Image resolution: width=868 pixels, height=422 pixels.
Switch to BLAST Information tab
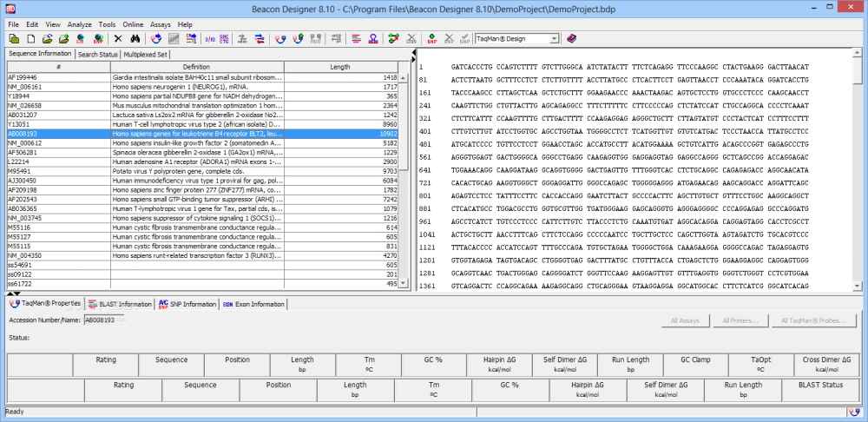(x=120, y=304)
